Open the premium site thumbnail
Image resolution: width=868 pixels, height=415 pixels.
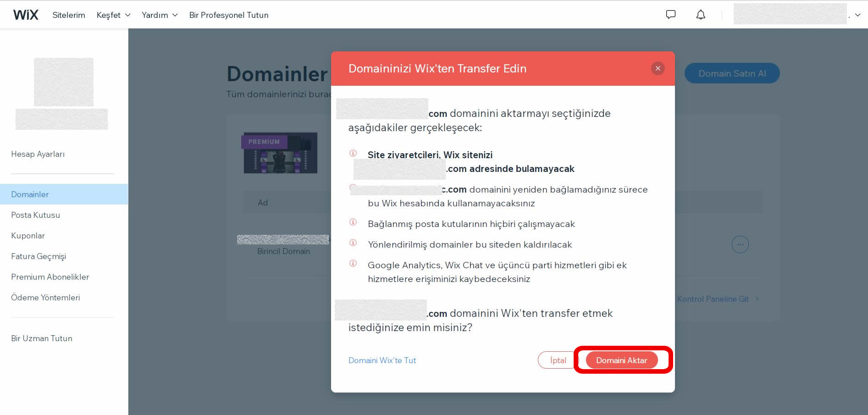coord(280,154)
